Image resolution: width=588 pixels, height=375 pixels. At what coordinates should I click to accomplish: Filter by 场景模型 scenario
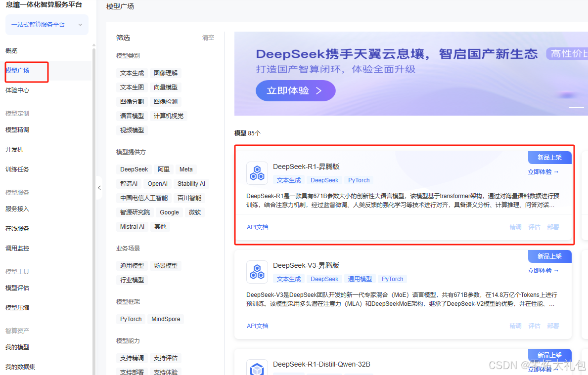point(166,266)
